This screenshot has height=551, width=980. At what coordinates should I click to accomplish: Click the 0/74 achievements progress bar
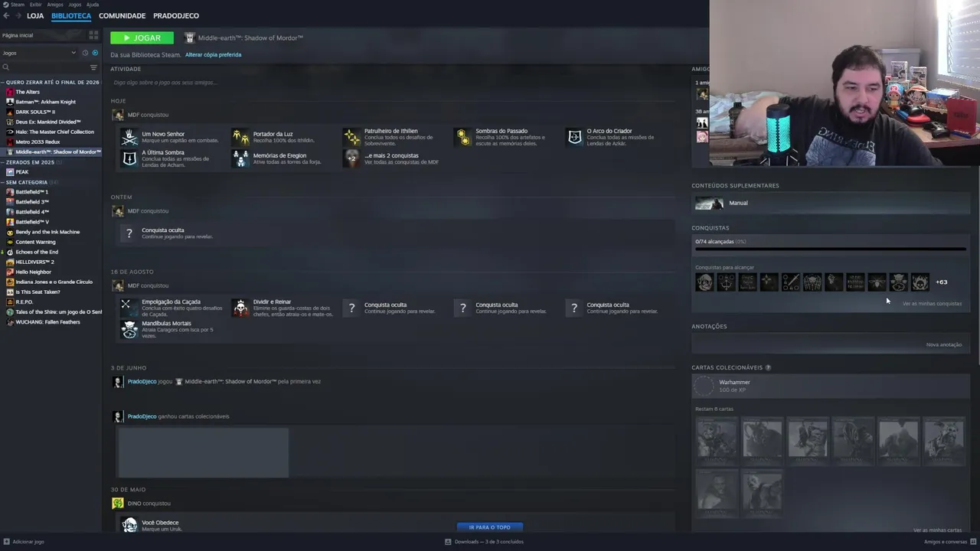[x=831, y=249]
